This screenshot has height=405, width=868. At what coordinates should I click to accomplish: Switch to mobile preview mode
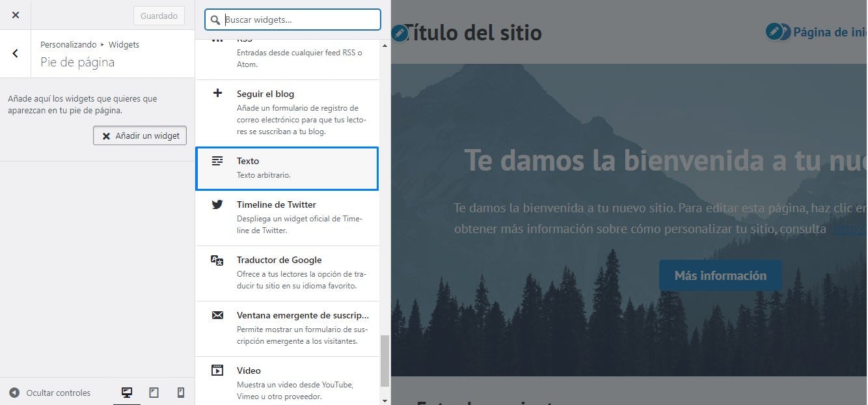click(x=181, y=393)
